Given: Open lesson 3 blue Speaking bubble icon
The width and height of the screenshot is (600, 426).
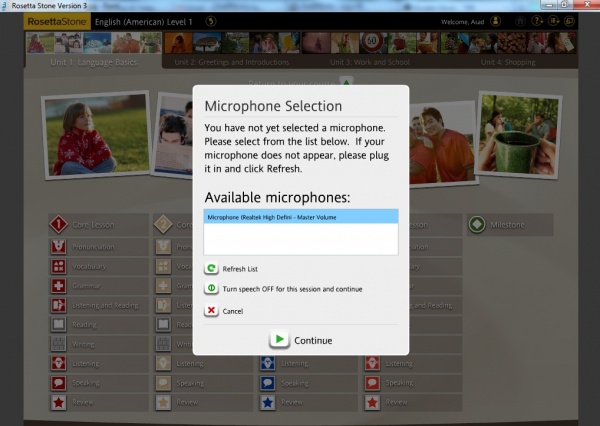Looking at the screenshot, I should point(267,382).
